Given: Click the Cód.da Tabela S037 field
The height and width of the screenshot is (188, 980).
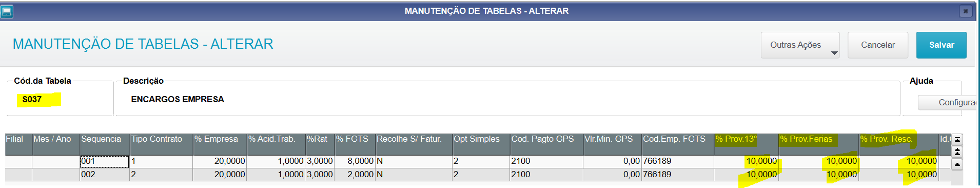Looking at the screenshot, I should (x=60, y=100).
